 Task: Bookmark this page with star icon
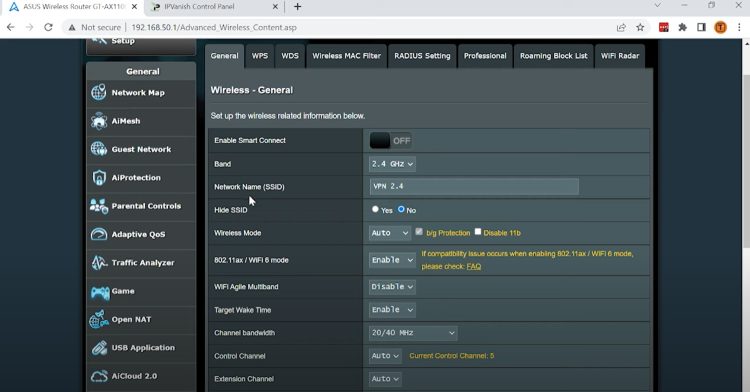tap(640, 27)
